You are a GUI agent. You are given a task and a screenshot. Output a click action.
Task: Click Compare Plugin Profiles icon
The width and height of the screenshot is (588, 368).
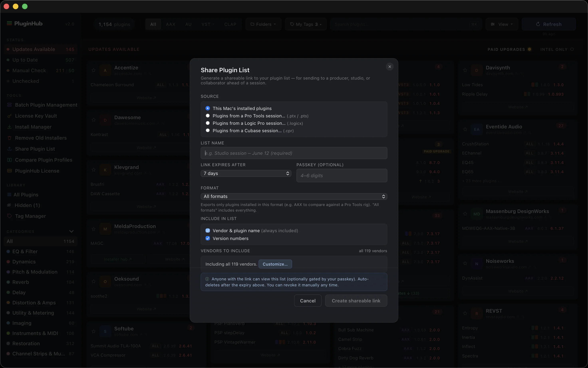[9, 160]
